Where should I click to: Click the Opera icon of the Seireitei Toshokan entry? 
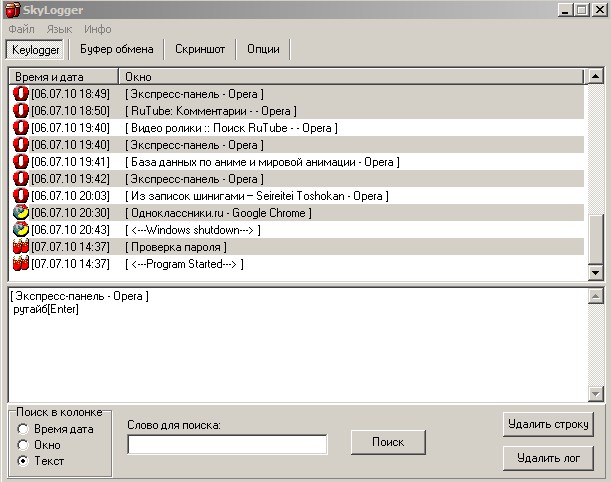coord(20,196)
